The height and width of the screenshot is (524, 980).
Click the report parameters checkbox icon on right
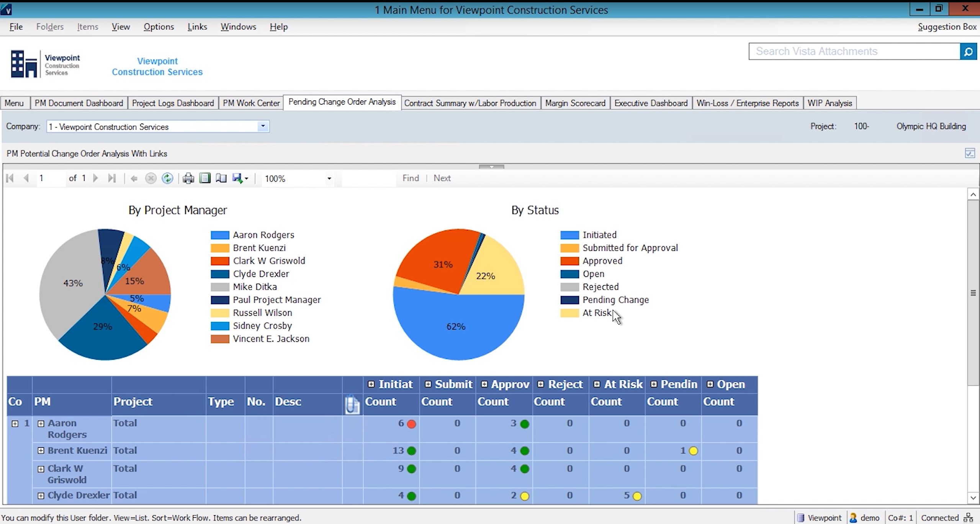tap(970, 153)
